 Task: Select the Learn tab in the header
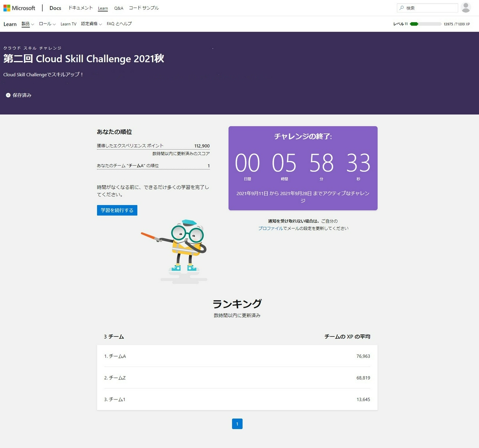point(103,8)
